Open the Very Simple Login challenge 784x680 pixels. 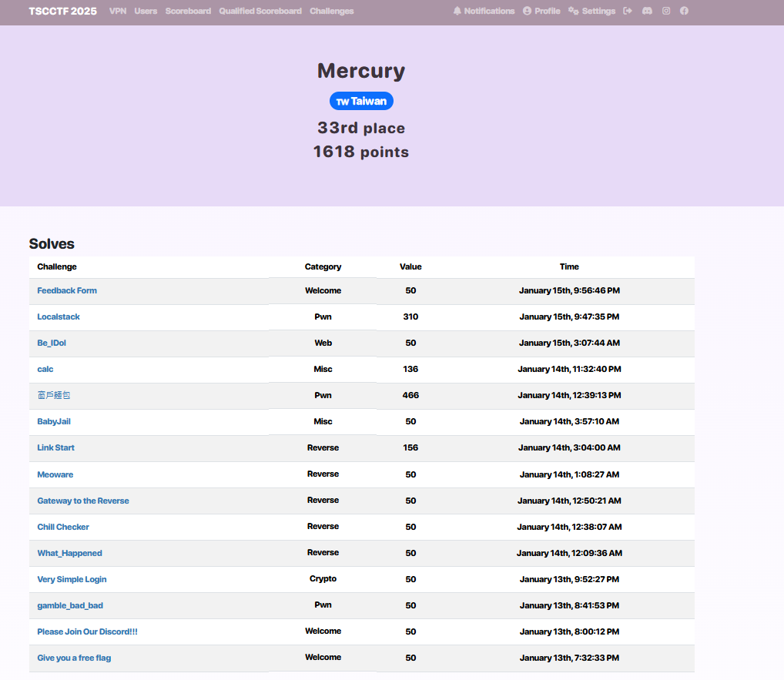pos(72,579)
